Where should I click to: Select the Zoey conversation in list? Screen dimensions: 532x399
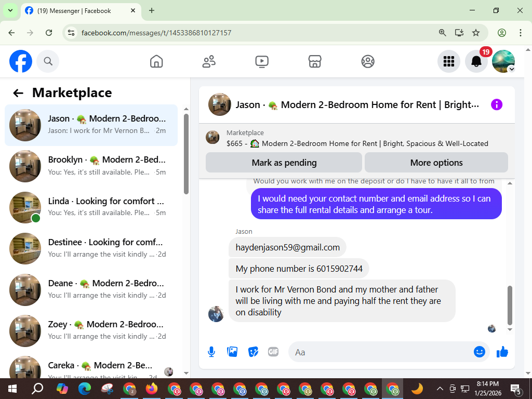(x=91, y=331)
